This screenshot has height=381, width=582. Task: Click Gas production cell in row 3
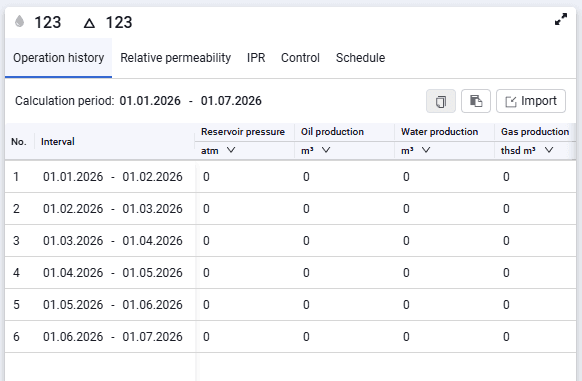tap(535, 241)
